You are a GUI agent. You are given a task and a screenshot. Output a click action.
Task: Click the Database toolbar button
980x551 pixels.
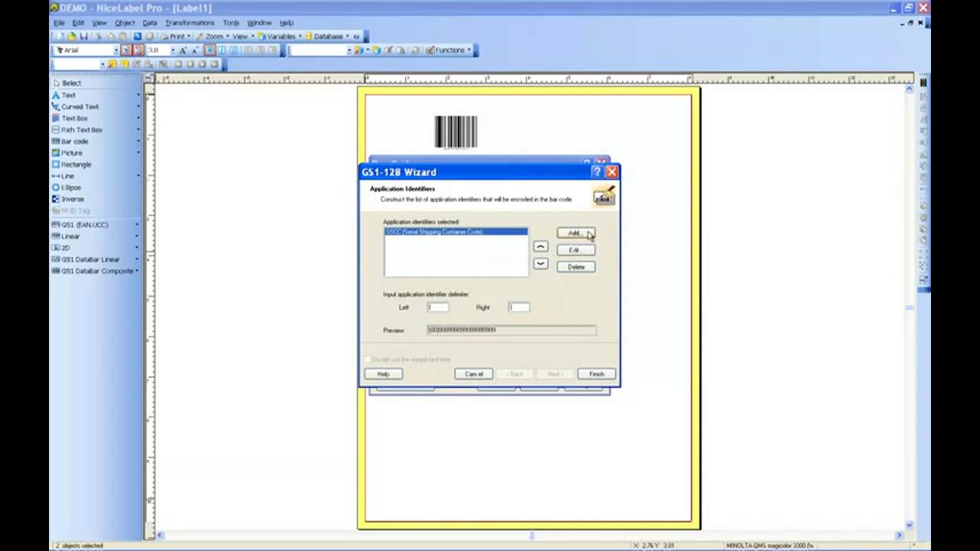tap(324, 36)
